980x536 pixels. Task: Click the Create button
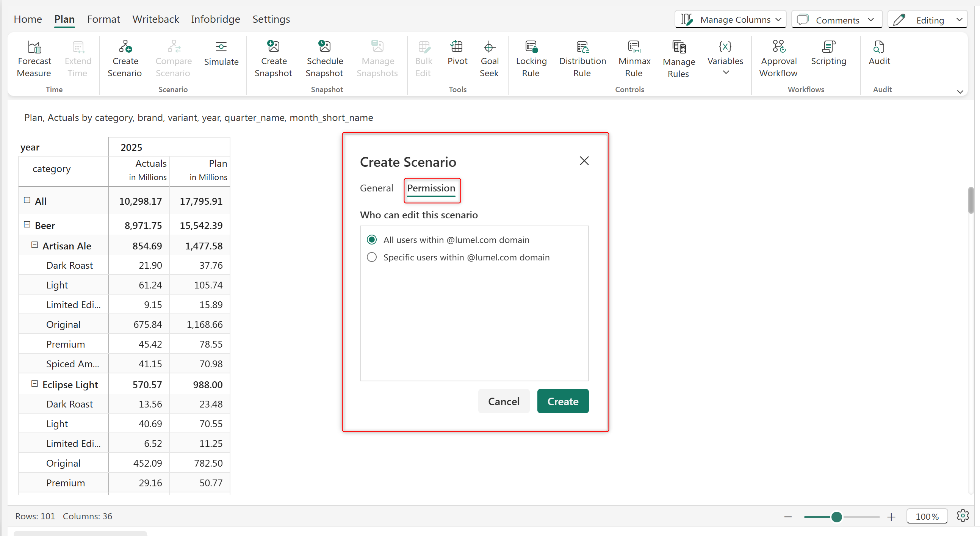tap(563, 401)
